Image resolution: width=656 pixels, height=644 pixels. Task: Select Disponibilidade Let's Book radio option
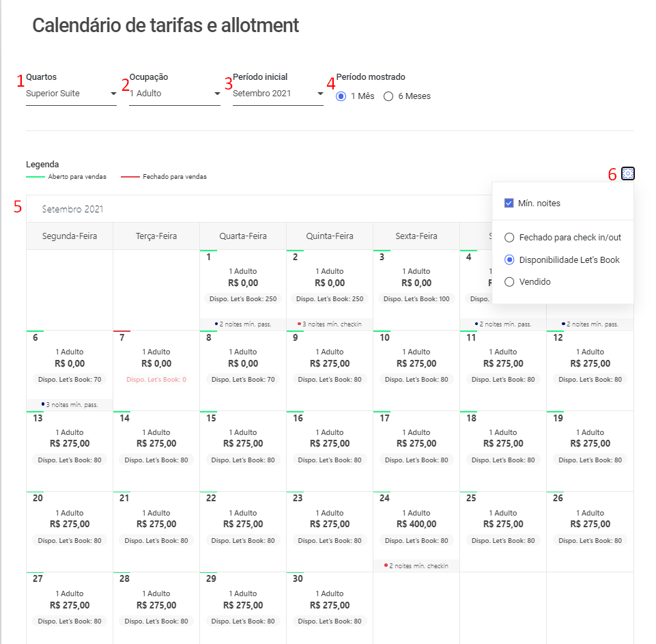tap(509, 260)
